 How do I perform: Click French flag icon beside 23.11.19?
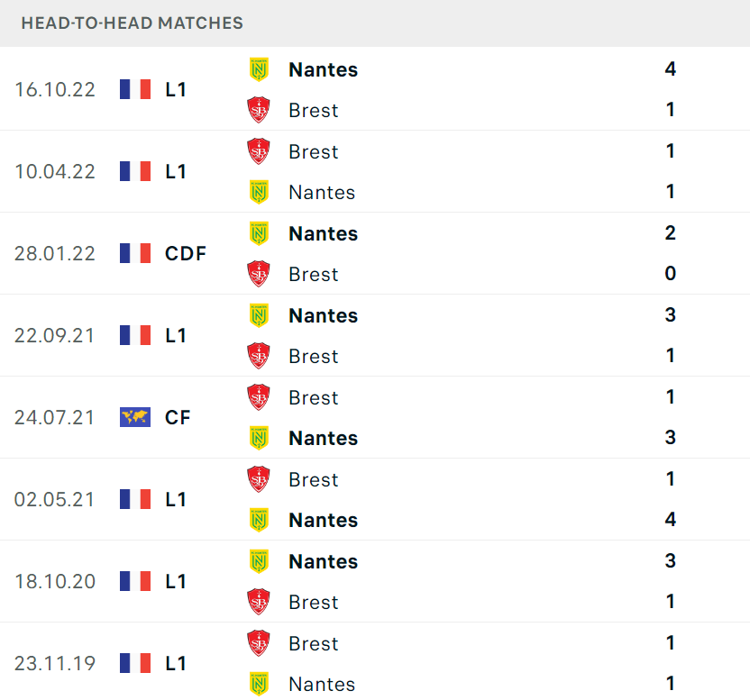(135, 663)
